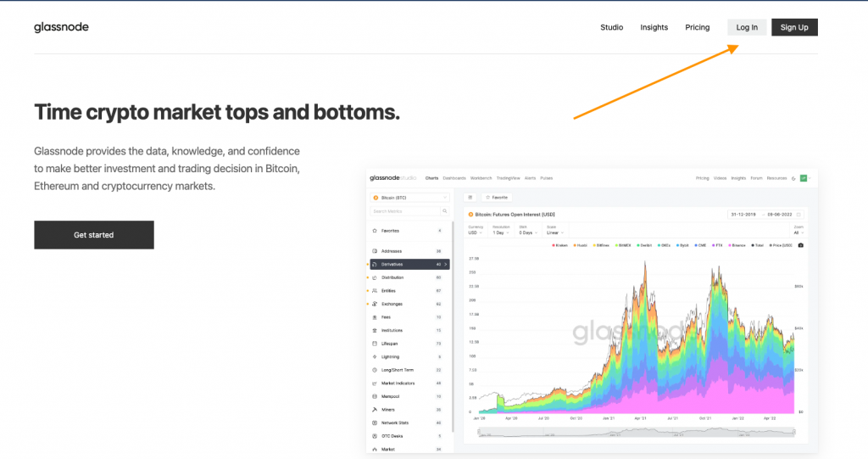
Task: Toggle the BitMEX legend series
Action: click(623, 245)
